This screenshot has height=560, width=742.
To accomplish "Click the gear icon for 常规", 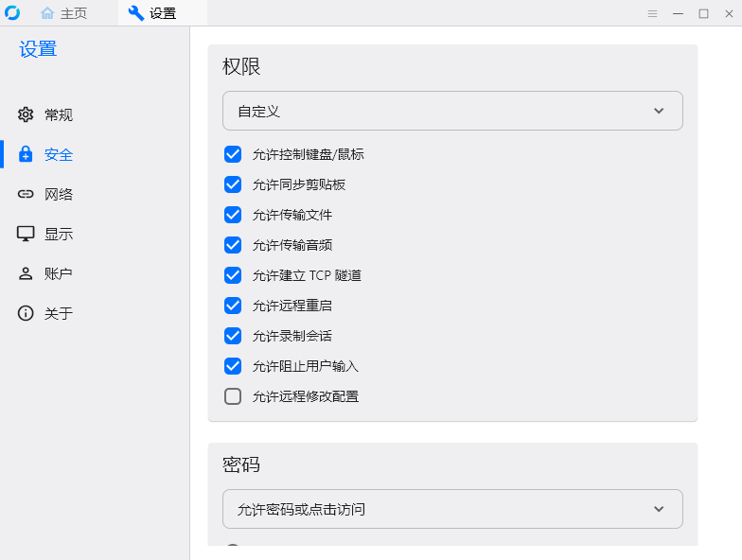I will click(26, 115).
